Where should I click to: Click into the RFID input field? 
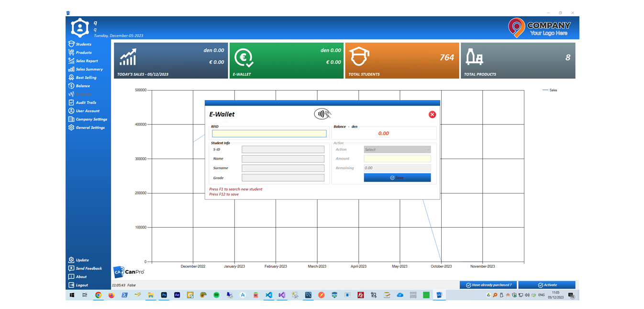point(269,134)
